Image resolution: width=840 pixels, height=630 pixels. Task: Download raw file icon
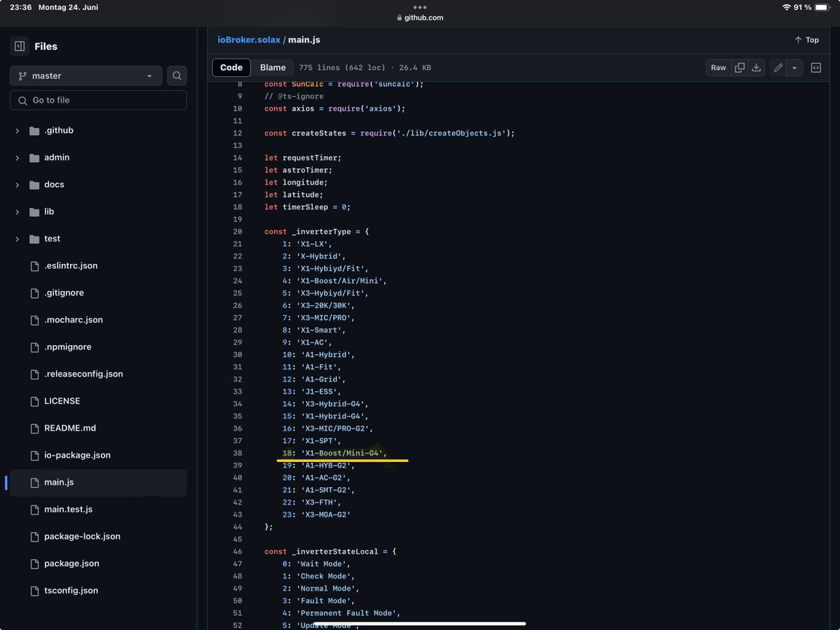click(x=756, y=67)
